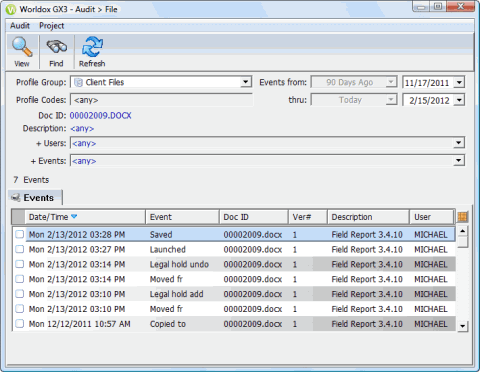The image size is (480, 372).
Task: Select the Legal hold undo text
Action: pyautogui.click(x=179, y=264)
